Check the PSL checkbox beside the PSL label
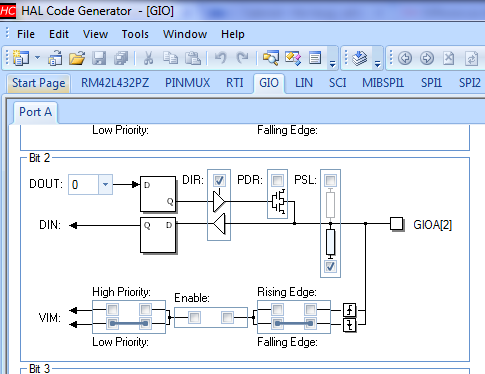The image size is (485, 374). pos(330,180)
